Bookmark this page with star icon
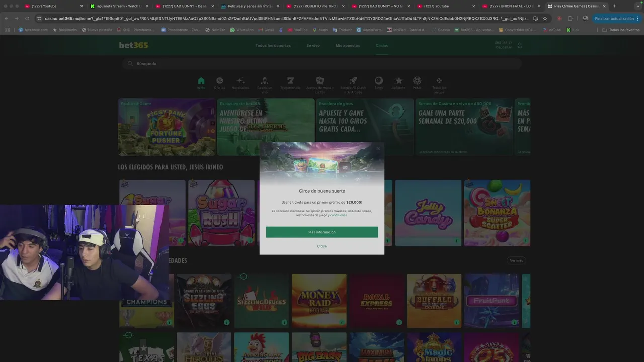Viewport: 644px width, 362px height. (x=545, y=18)
